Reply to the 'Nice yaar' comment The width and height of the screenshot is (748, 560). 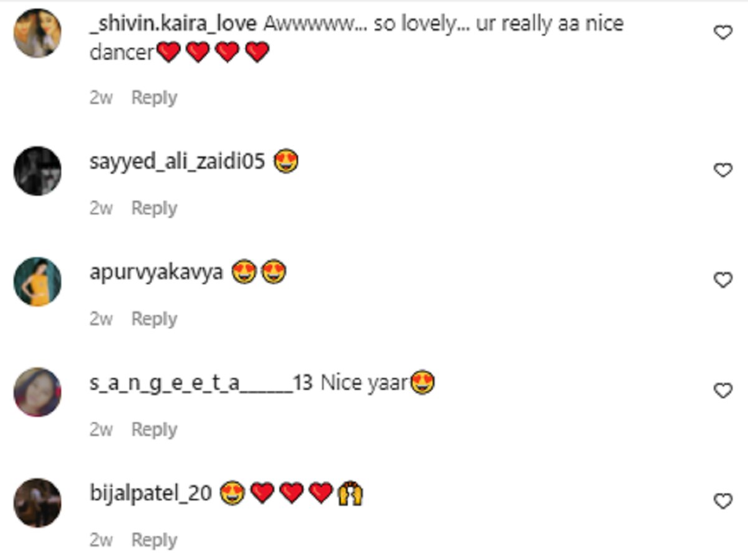click(154, 430)
